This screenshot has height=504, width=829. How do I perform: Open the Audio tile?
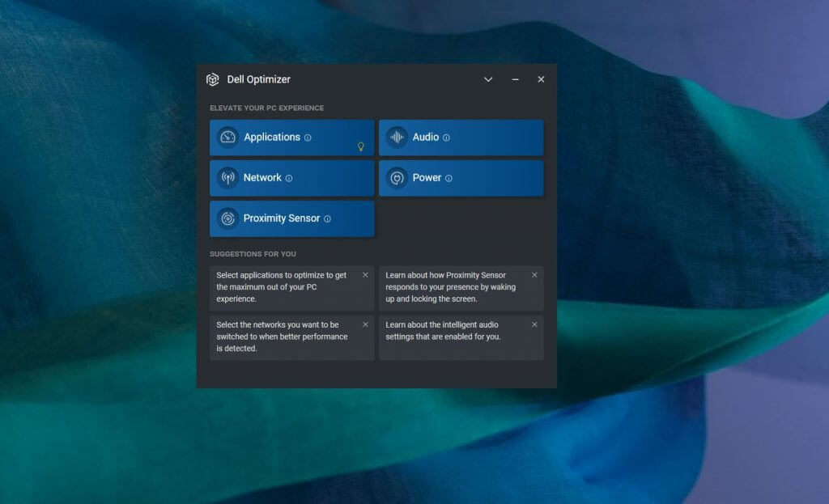(x=461, y=138)
